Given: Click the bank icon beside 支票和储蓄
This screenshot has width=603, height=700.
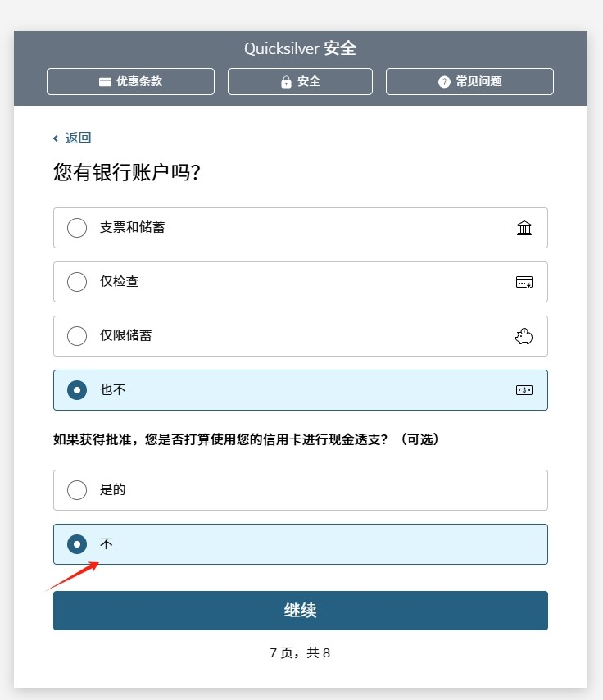Looking at the screenshot, I should (524, 228).
